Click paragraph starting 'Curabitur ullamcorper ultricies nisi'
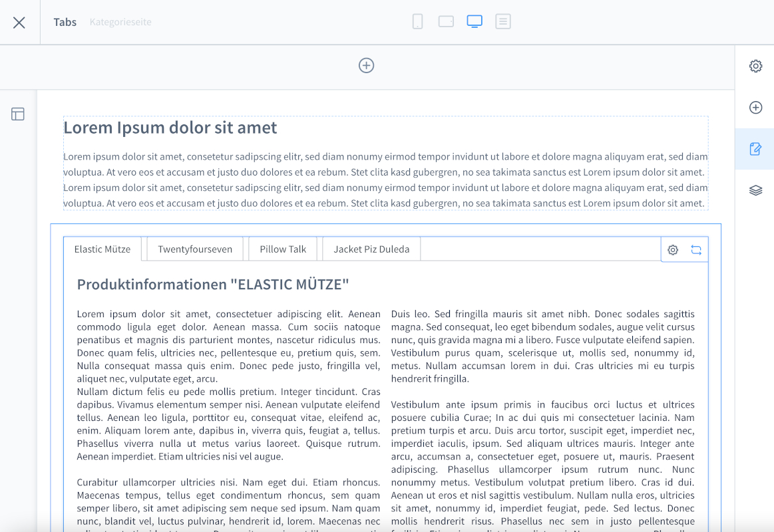This screenshot has width=774, height=532. click(x=228, y=504)
